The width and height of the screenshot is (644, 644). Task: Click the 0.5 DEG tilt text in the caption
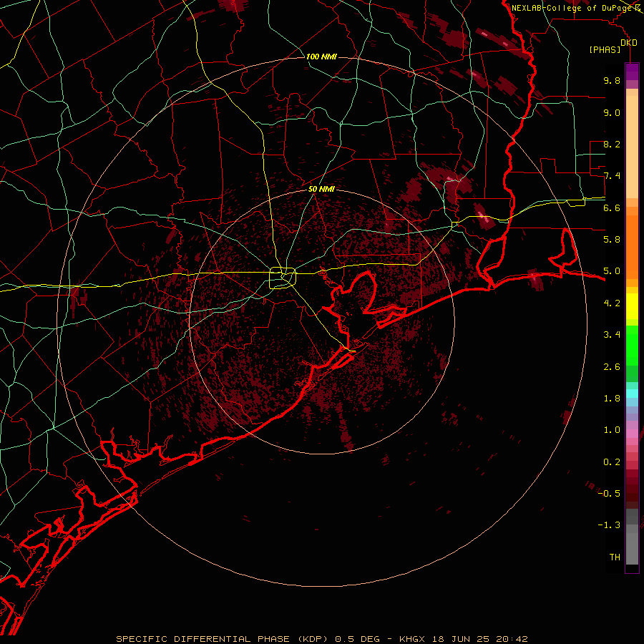(x=357, y=639)
